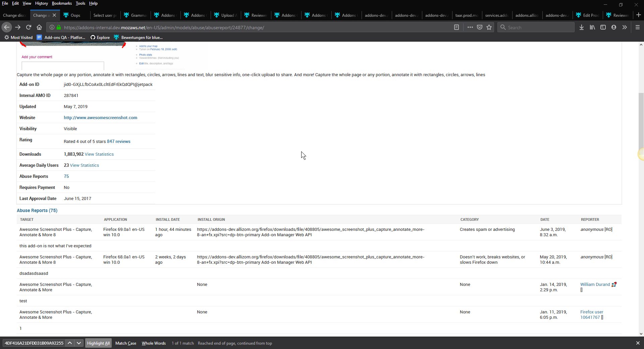The image size is (644, 349).
Task: Find the previous match in find bar
Action: pyautogui.click(x=69, y=343)
